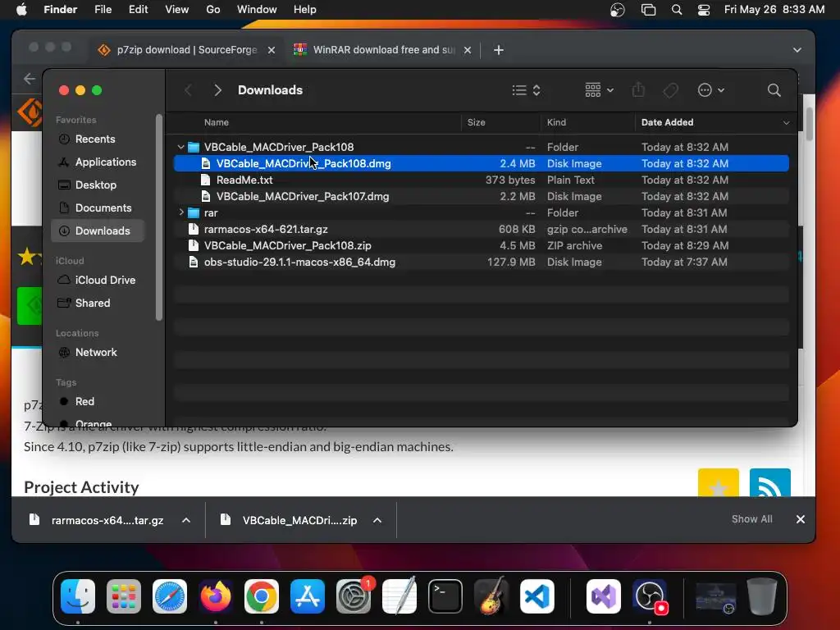Open the Apple menu
This screenshot has height=630, width=840.
point(21,10)
